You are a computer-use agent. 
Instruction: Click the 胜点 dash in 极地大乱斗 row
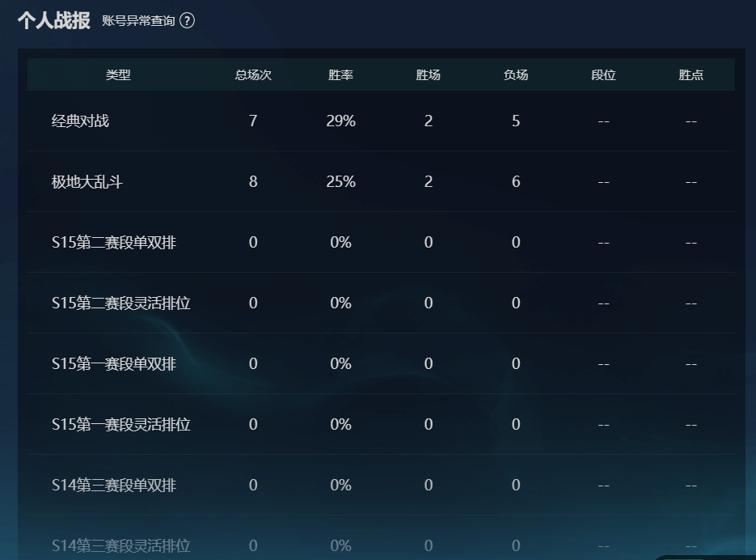pos(691,182)
